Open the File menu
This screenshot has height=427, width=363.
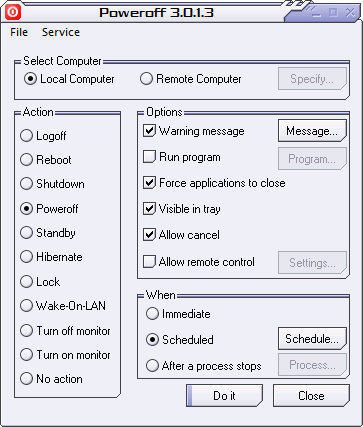(x=19, y=32)
